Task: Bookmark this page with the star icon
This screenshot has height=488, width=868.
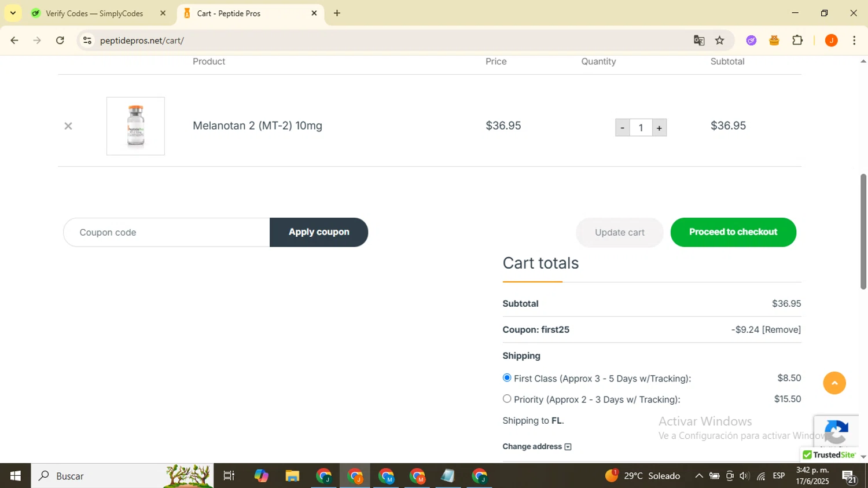Action: (x=720, y=41)
